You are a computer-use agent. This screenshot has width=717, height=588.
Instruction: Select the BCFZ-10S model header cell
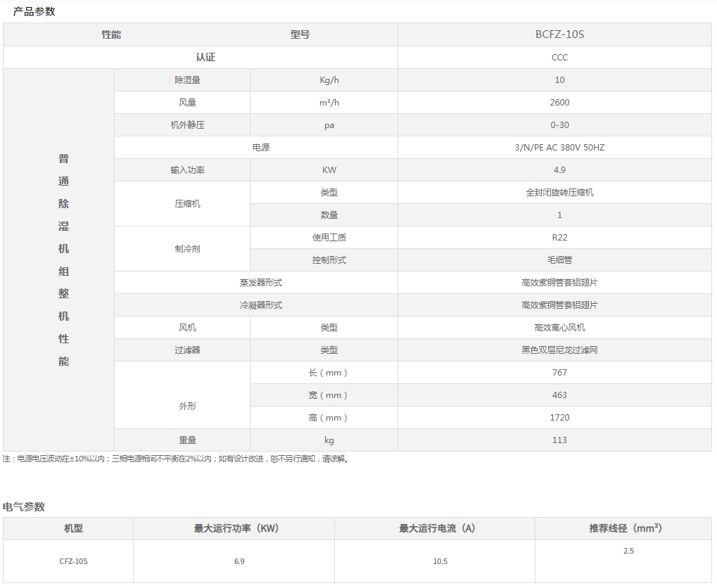pyautogui.click(x=559, y=34)
